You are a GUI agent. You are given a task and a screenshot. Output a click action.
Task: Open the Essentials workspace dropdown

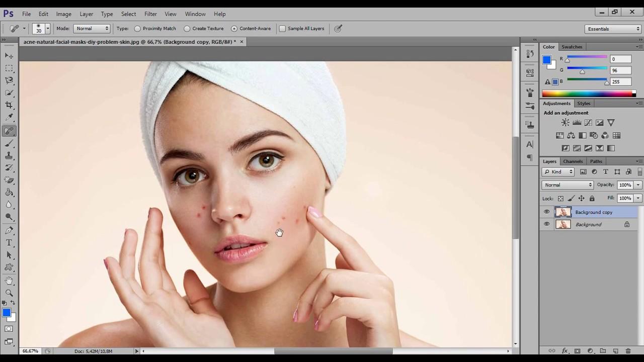coord(613,29)
